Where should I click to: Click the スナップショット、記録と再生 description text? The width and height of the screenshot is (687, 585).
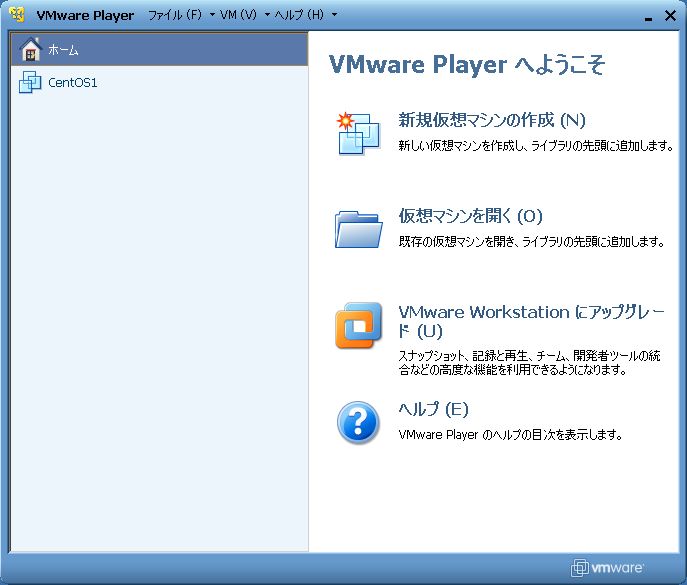[x=529, y=362]
